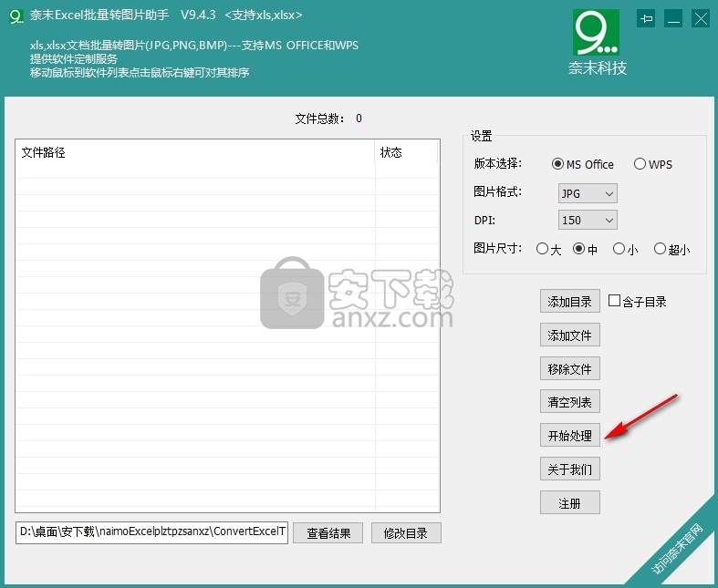718x588 pixels.
Task: Click the 注册 register button
Action: [570, 502]
